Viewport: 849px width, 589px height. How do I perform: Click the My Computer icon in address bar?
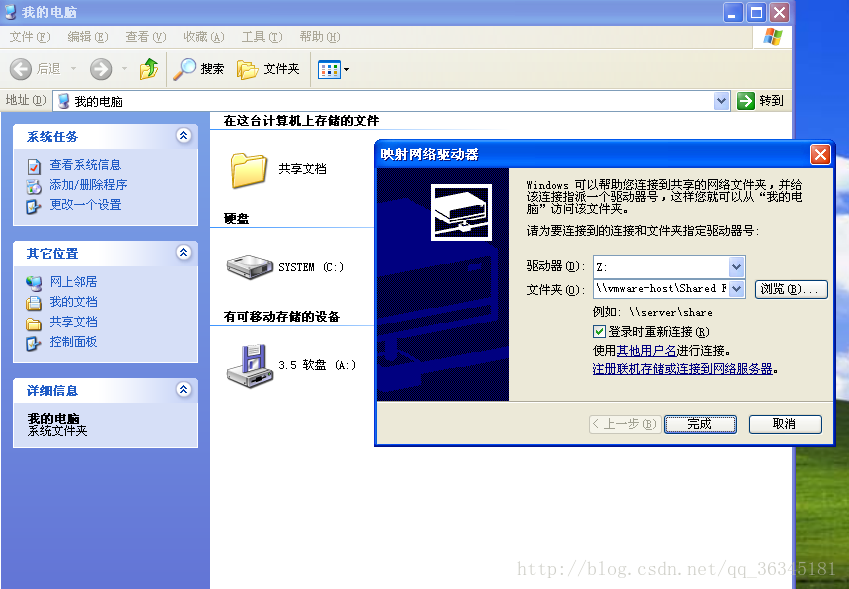click(63, 101)
